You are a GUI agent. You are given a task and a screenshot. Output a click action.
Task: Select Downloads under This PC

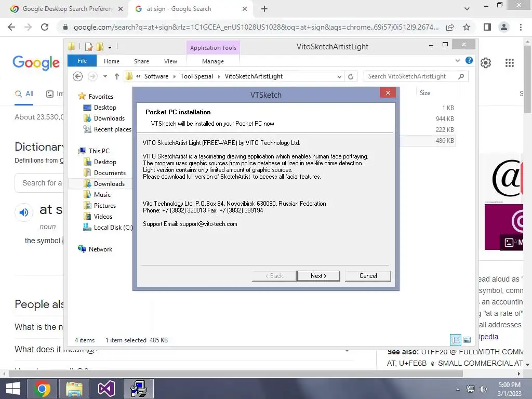[109, 184]
